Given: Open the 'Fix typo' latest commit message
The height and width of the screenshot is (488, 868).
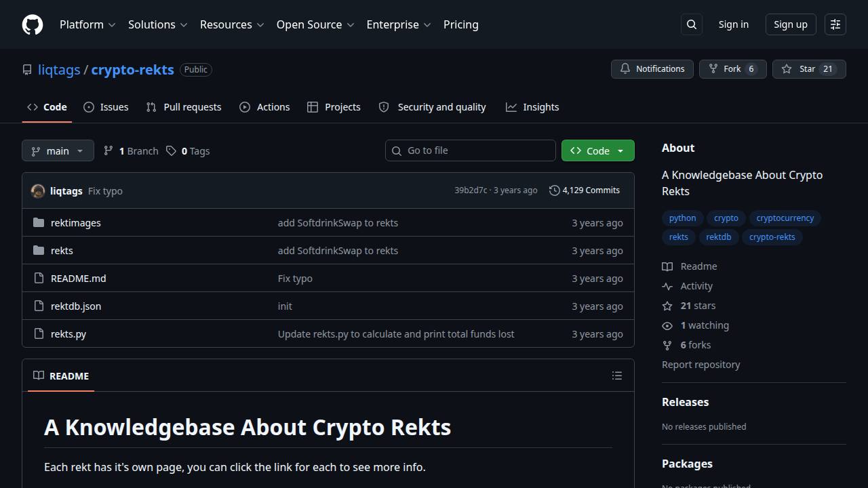Looking at the screenshot, I should point(105,191).
